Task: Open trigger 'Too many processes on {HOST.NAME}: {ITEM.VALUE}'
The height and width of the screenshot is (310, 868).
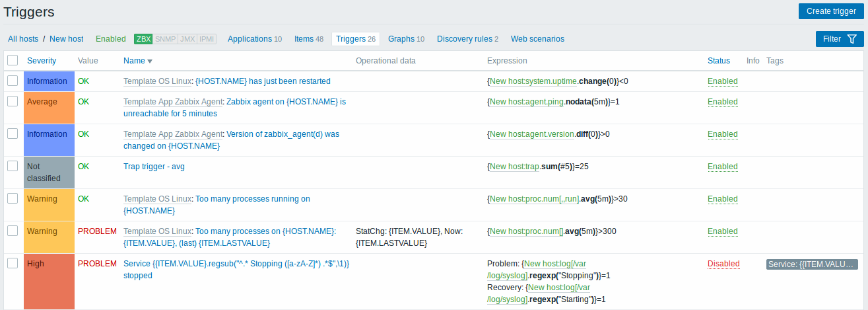Action: [230, 237]
